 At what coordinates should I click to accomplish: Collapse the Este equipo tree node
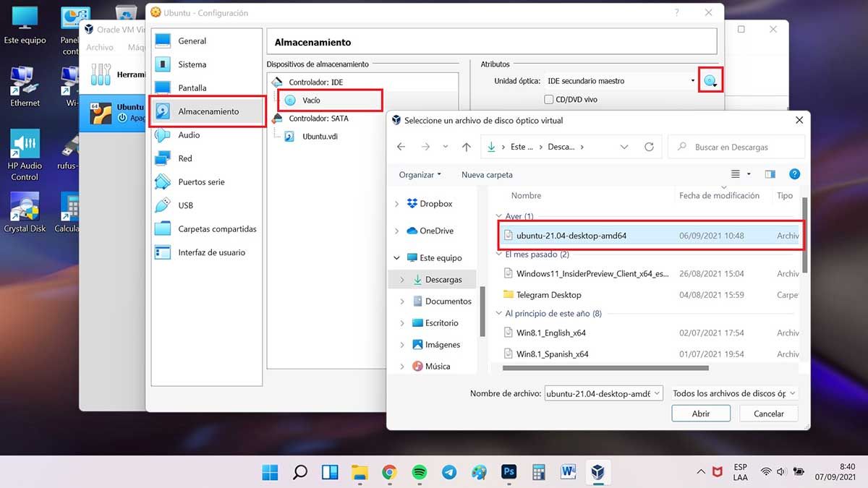(396, 258)
